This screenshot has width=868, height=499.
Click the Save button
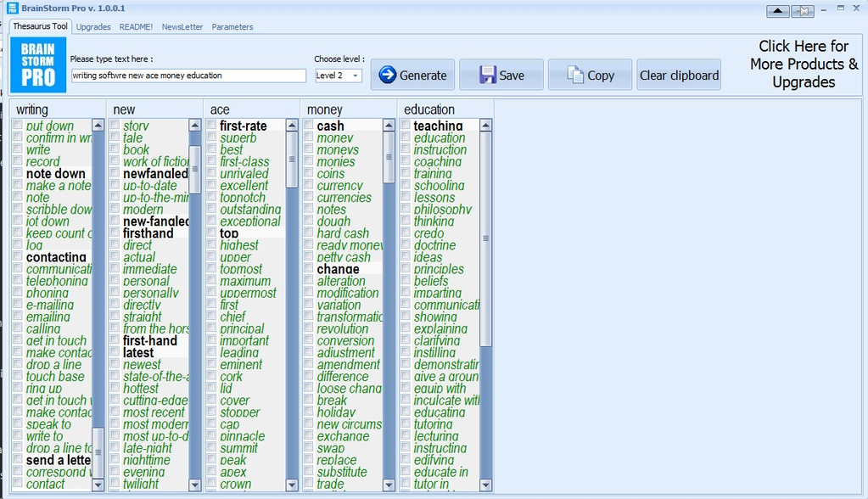[x=501, y=75]
